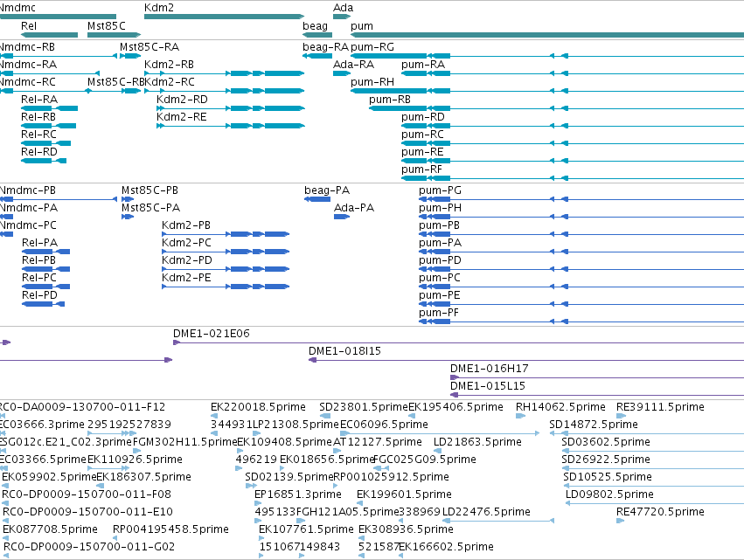Open protein label Mst85C-PA
This screenshot has height=560, width=744.
pos(151,208)
